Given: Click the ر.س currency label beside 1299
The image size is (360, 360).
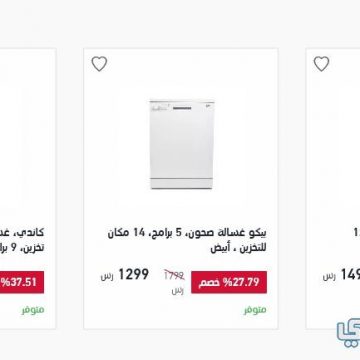Looking at the screenshot, I should (107, 276).
